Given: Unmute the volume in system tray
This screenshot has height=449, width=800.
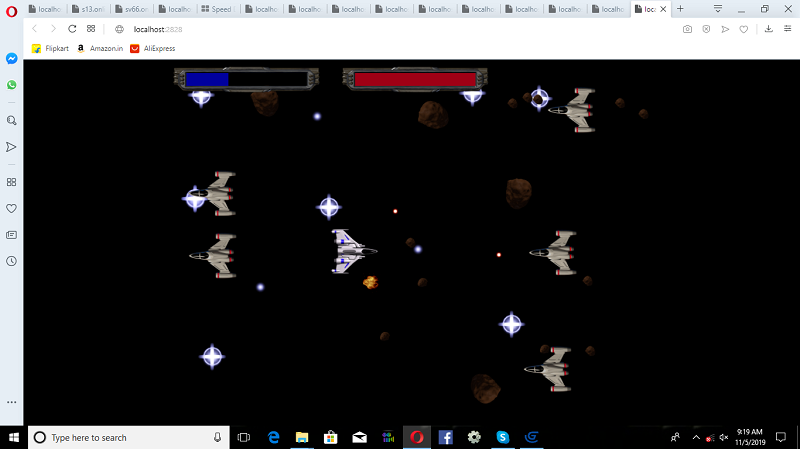Looking at the screenshot, I should pyautogui.click(x=723, y=437).
